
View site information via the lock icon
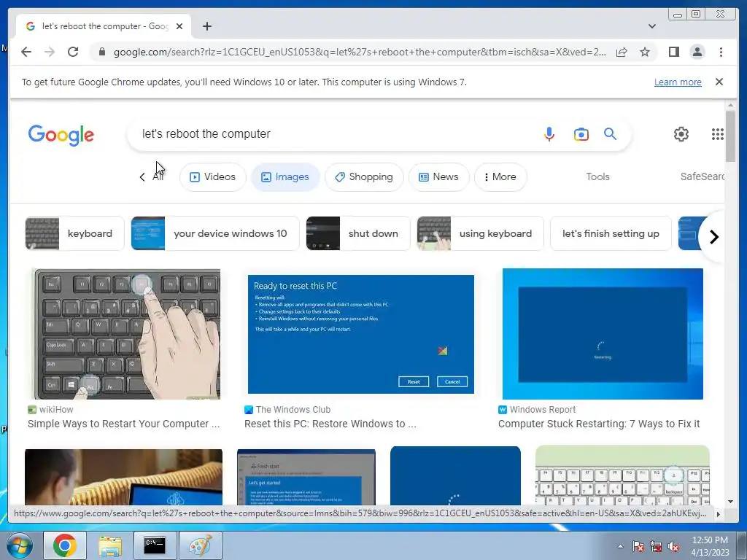[101, 52]
